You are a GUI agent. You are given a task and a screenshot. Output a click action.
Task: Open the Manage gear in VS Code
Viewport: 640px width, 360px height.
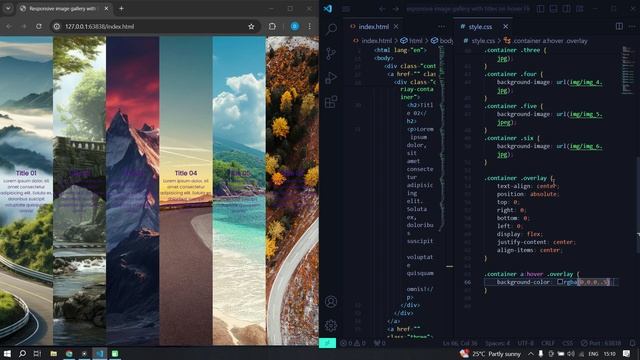(331, 325)
